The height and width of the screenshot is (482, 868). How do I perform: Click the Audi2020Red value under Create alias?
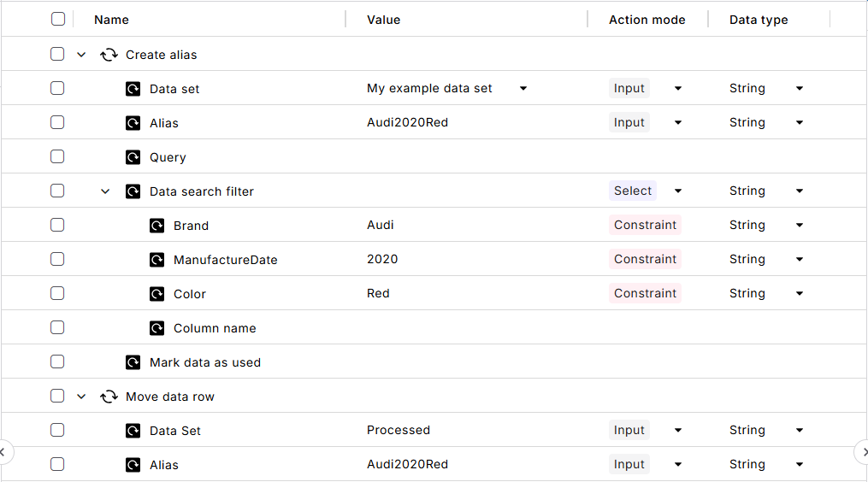click(x=407, y=122)
